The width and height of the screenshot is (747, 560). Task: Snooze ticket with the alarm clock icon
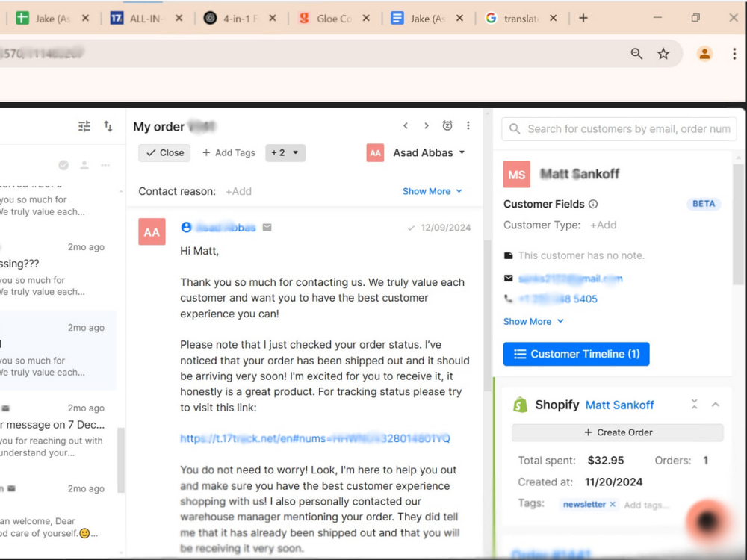[447, 125]
